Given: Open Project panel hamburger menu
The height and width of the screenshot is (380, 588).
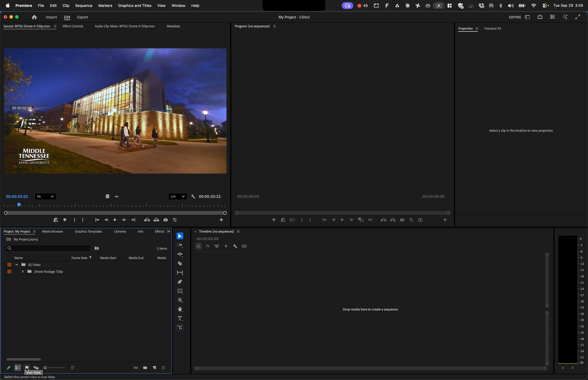Looking at the screenshot, I should click(x=34, y=232).
